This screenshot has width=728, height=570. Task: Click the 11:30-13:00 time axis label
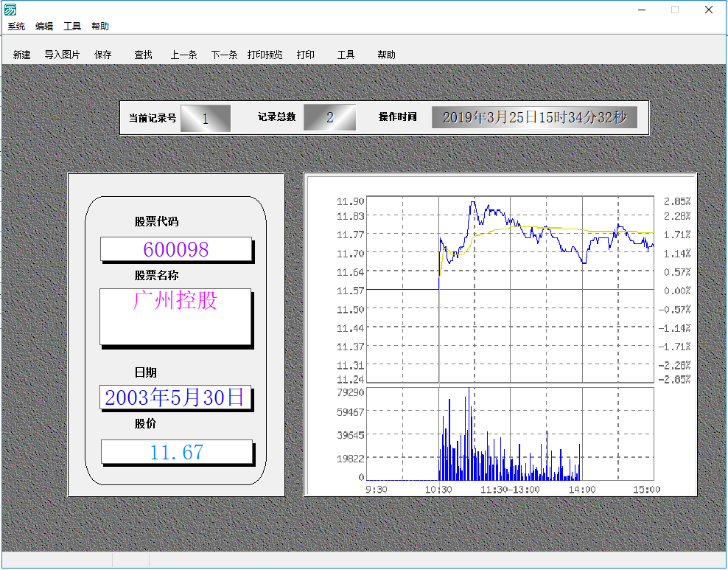coord(510,489)
